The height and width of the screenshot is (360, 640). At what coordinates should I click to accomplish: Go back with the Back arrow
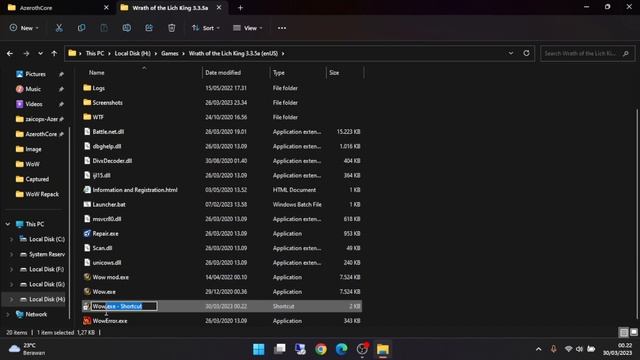10,53
